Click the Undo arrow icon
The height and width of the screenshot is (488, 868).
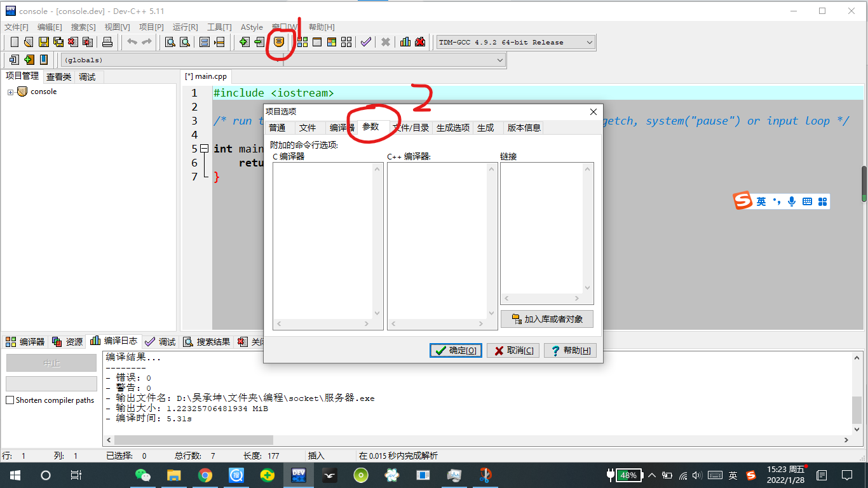133,42
